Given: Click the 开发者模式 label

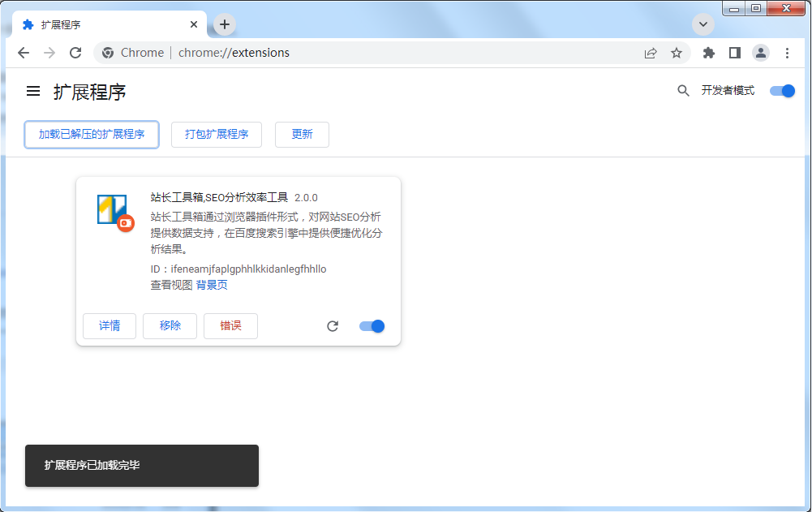Looking at the screenshot, I should (728, 91).
